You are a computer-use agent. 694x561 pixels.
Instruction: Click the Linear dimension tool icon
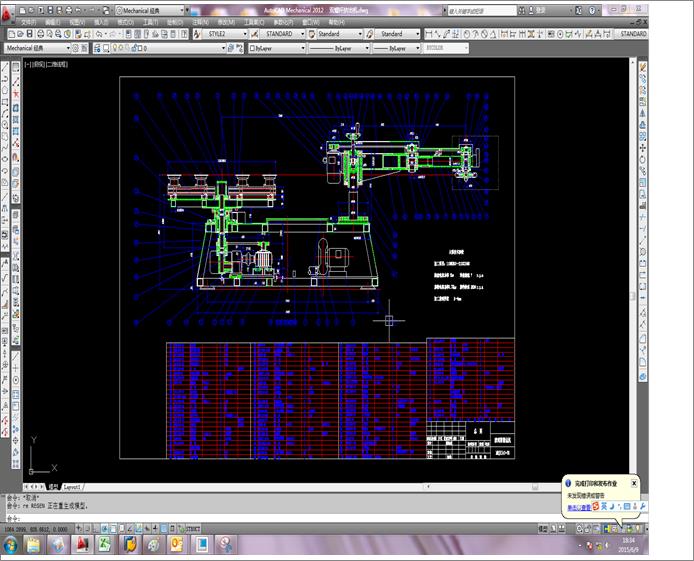tap(428, 34)
